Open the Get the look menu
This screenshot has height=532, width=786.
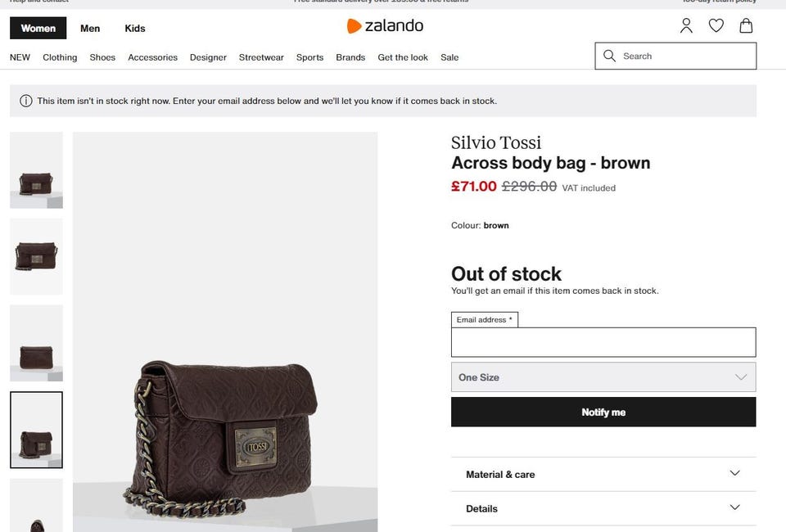click(403, 57)
